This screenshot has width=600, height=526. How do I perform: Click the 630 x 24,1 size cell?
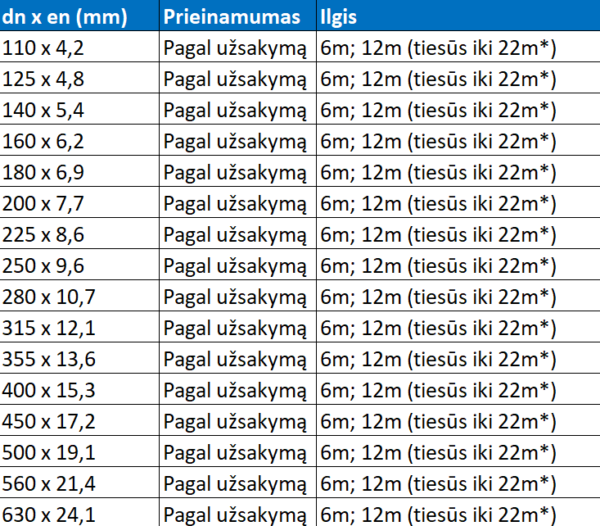point(79,513)
